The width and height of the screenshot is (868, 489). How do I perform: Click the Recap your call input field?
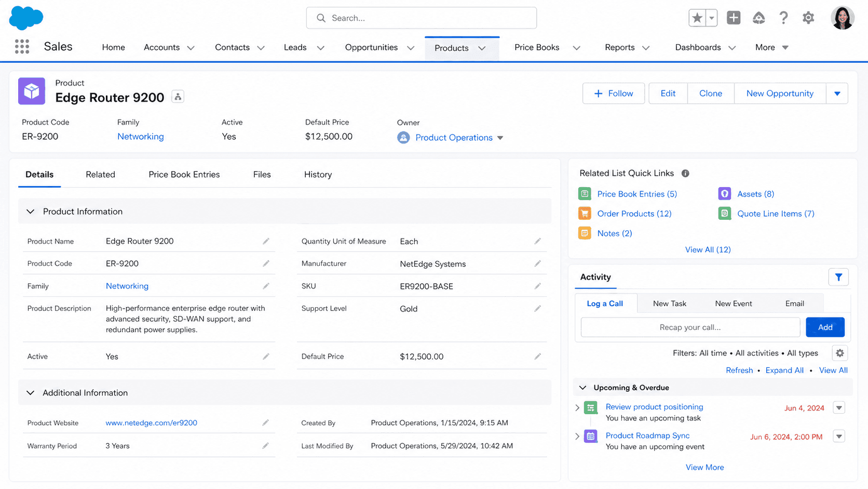click(x=690, y=327)
